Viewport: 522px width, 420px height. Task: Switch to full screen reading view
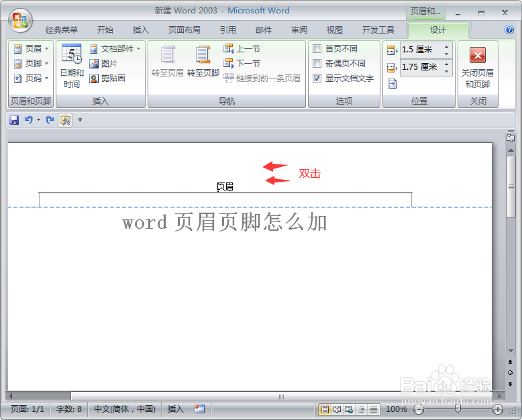tap(337, 409)
